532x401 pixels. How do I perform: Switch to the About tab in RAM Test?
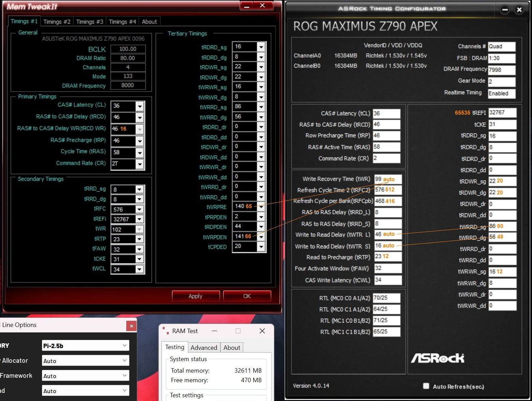(x=232, y=347)
